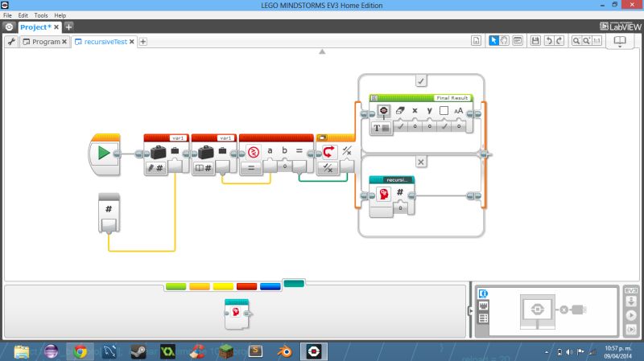Viewport: 644px width, 361px height.
Task: Select second Variable block briefcase icon
Action: click(x=206, y=152)
